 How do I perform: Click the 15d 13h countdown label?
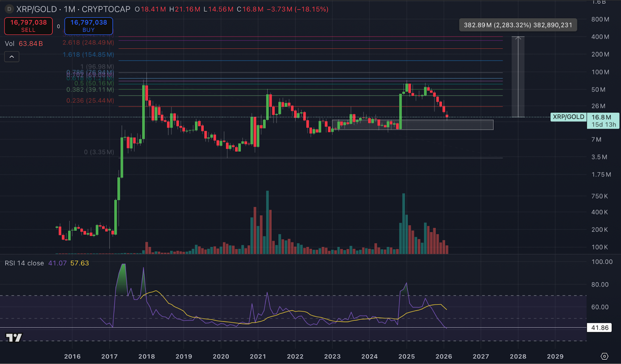pyautogui.click(x=604, y=124)
